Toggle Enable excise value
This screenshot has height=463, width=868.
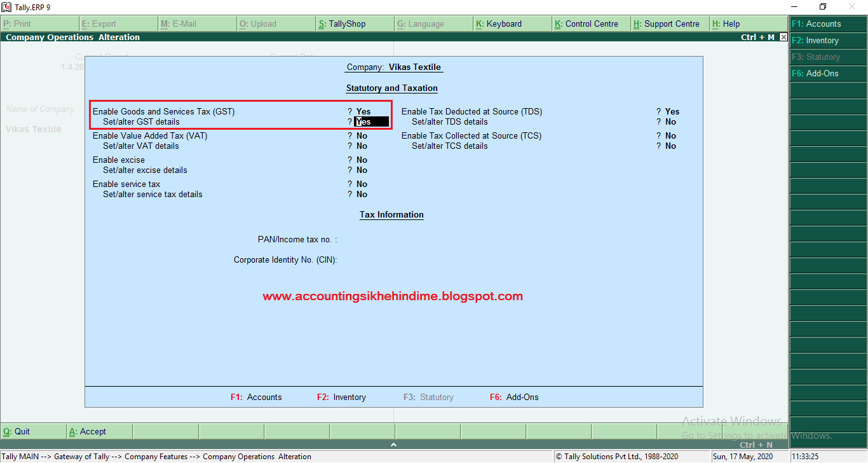coord(362,160)
